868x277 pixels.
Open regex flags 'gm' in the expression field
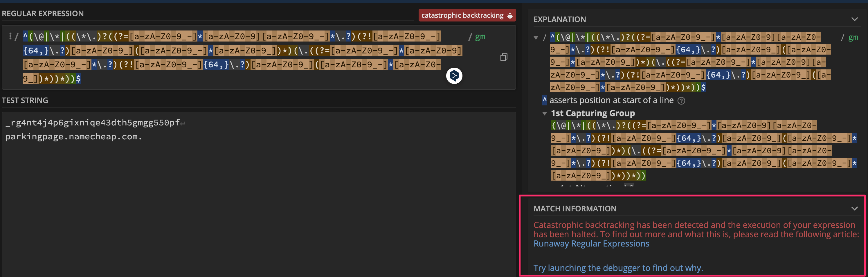480,36
